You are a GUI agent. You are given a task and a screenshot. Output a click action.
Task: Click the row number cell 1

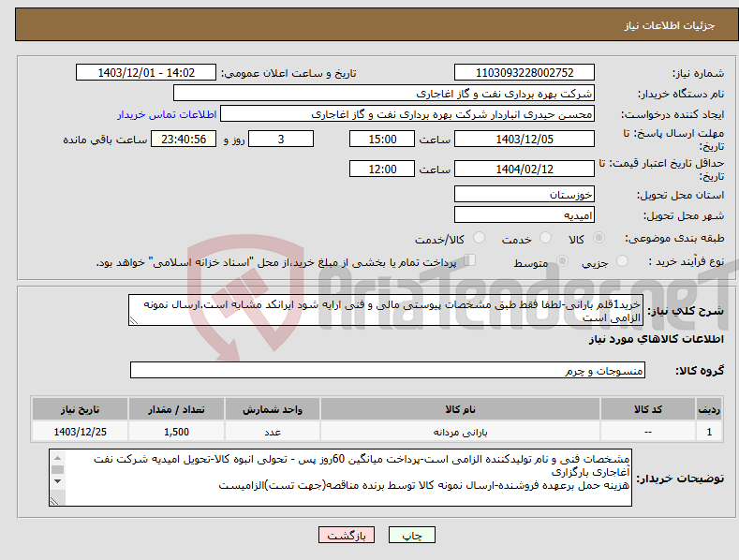tap(709, 432)
